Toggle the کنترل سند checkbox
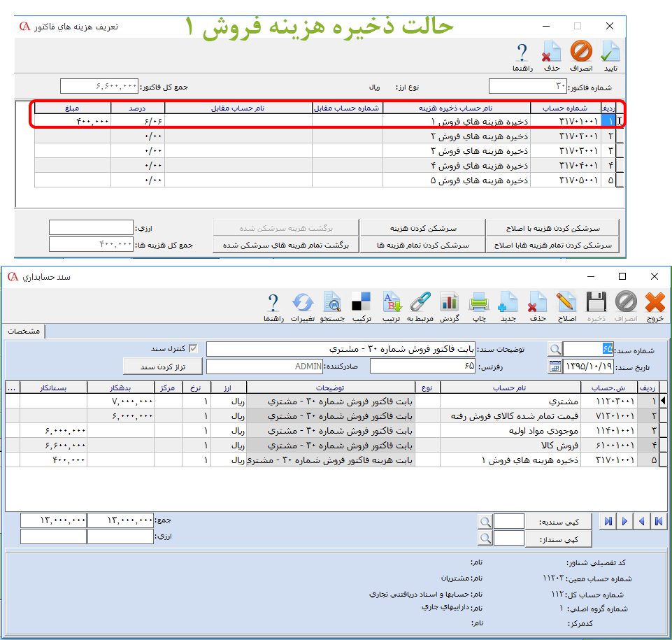 pyautogui.click(x=194, y=348)
